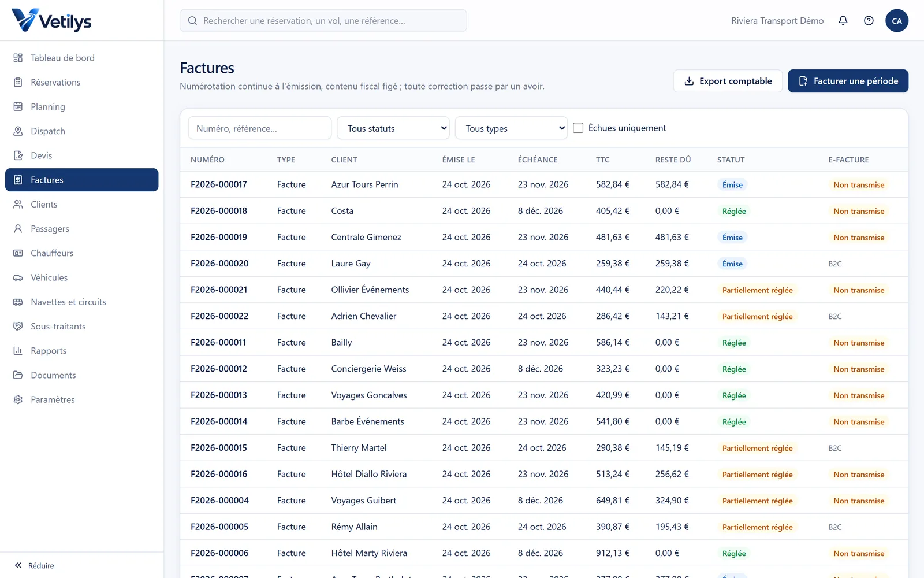924x578 pixels.
Task: Open Sous-traitants via handshake icon
Action: click(18, 326)
